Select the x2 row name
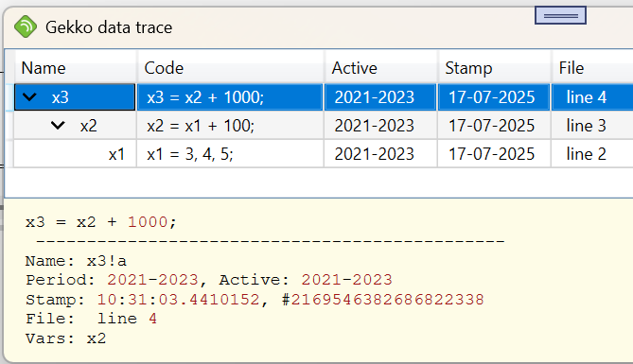The width and height of the screenshot is (633, 364). pos(88,126)
